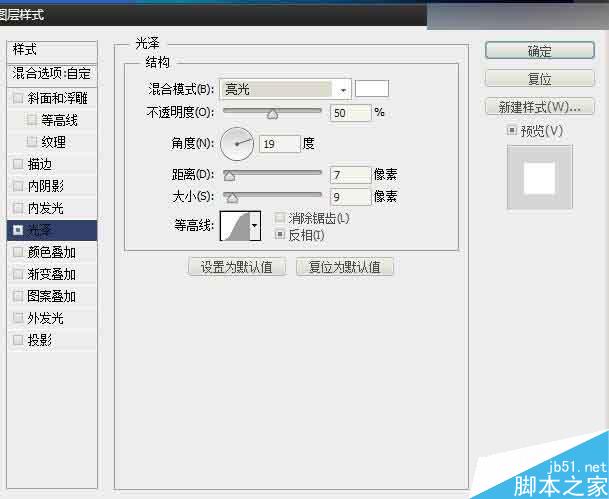Click the 新建样式(W)... button

pyautogui.click(x=540, y=106)
